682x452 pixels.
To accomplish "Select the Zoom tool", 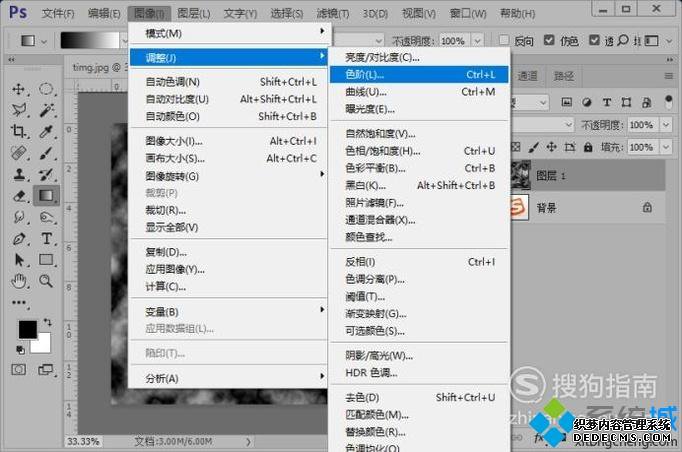I will pos(46,281).
